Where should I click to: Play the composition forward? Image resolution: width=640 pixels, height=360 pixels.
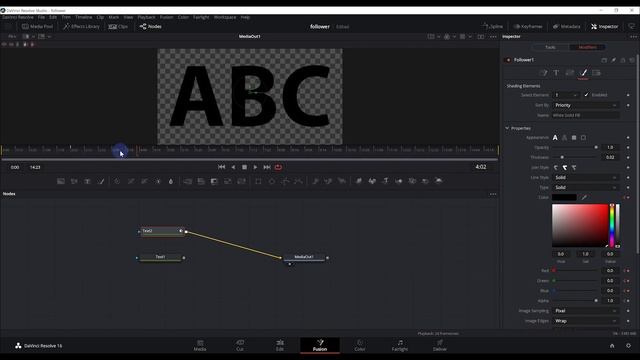pyautogui.click(x=256, y=167)
